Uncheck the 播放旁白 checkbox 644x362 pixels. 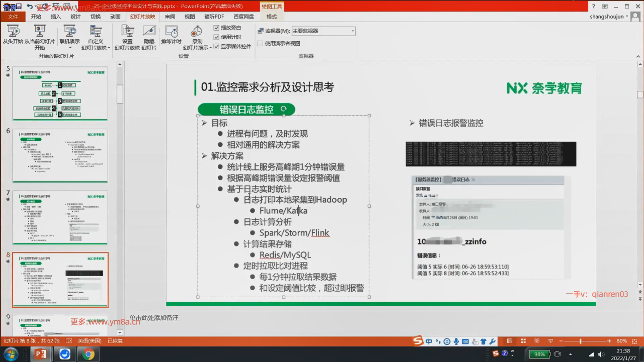coord(216,28)
